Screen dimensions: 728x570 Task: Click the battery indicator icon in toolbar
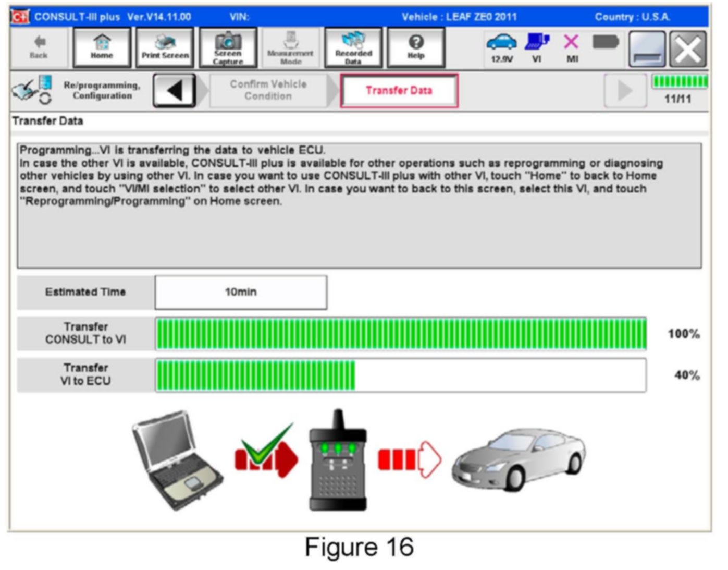tap(606, 42)
